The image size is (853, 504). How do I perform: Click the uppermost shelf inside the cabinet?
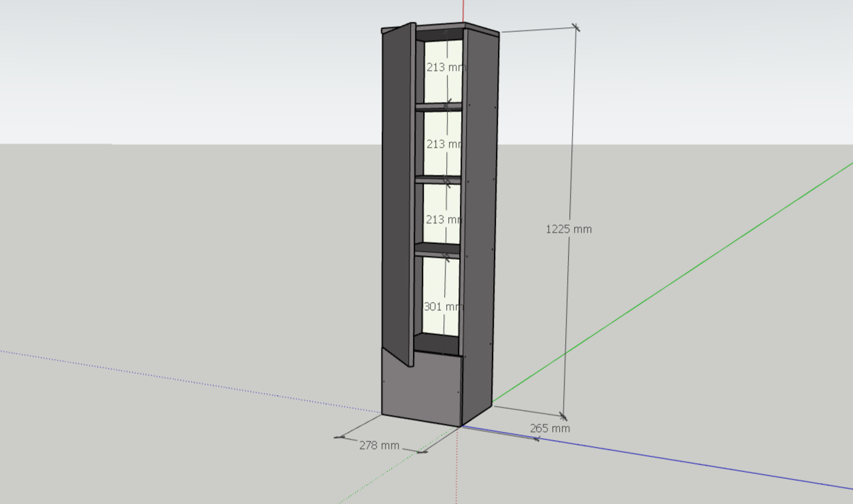438,107
